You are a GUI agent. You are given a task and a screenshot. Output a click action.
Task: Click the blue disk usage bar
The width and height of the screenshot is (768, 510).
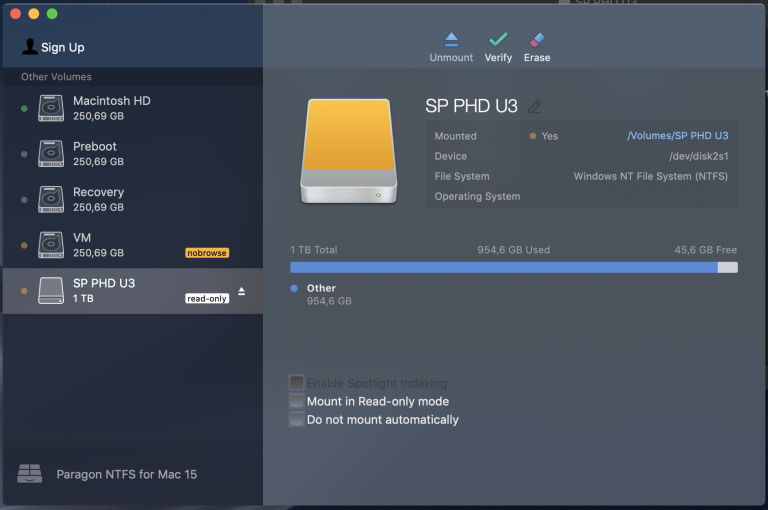click(x=504, y=267)
